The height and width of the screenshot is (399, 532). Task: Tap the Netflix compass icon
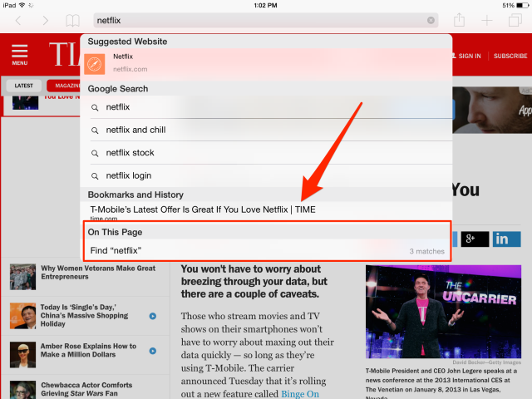(x=94, y=64)
